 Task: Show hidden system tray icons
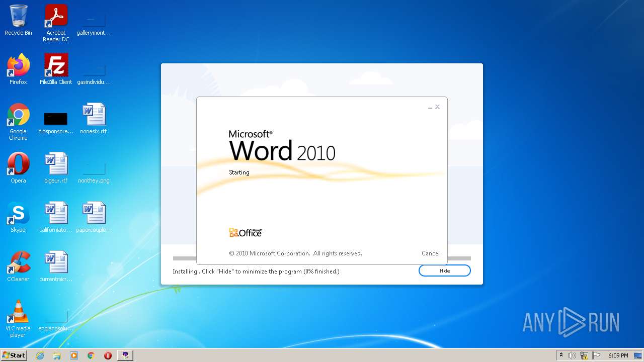point(561,355)
